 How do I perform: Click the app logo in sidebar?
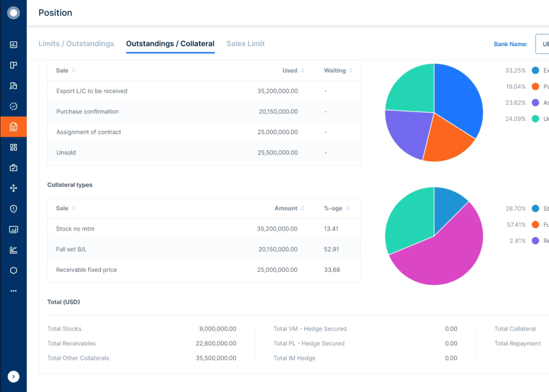tap(13, 13)
